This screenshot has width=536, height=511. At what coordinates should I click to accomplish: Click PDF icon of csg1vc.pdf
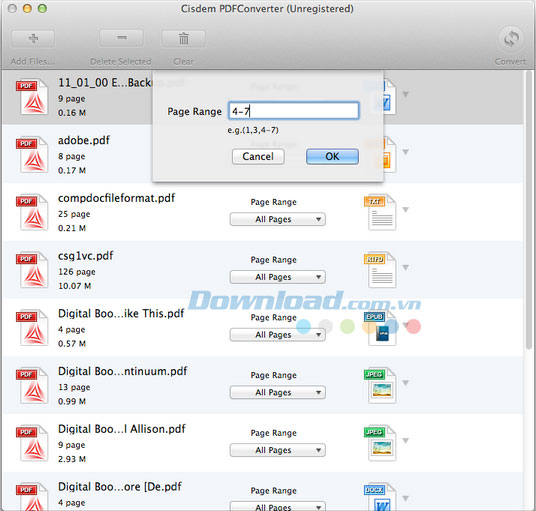pyautogui.click(x=32, y=270)
